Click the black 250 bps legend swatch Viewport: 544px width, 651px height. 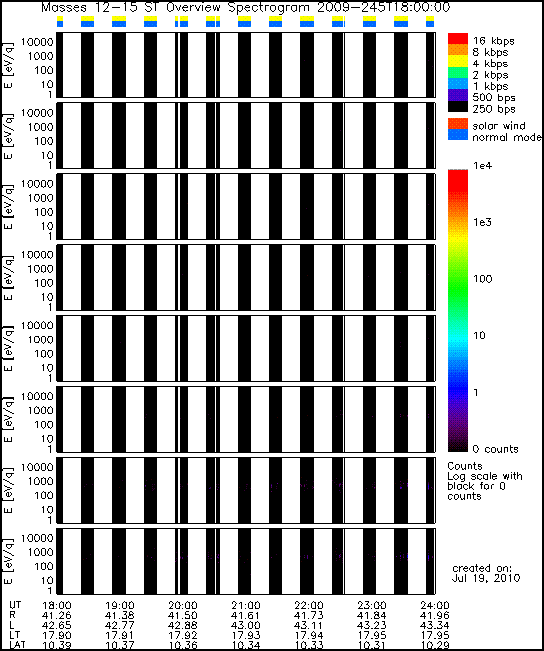coord(458,107)
